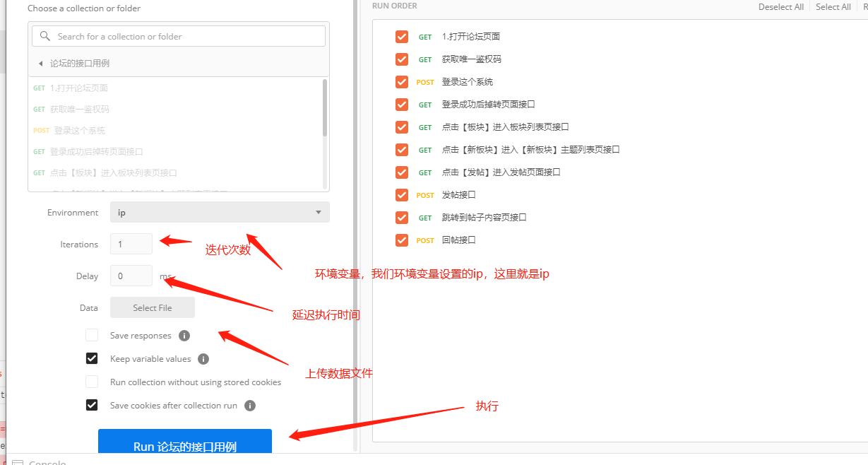Click the Save responses info icon
The height and width of the screenshot is (465, 868).
point(184,336)
